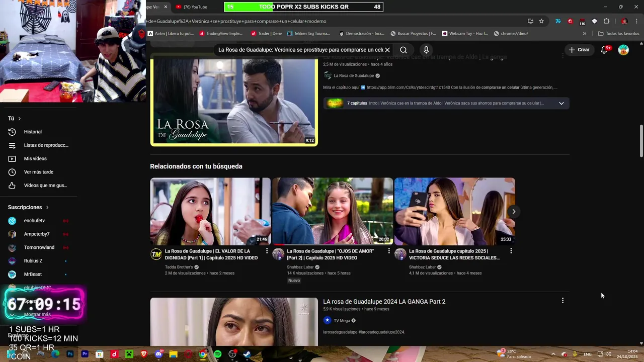Visit Tadda Brother's channel name
The image size is (644, 362).
[x=179, y=267]
